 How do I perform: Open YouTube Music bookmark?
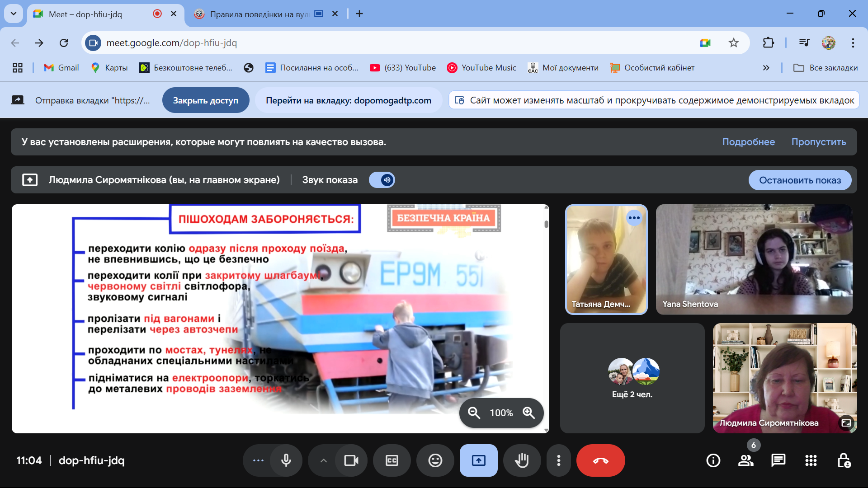coord(481,68)
